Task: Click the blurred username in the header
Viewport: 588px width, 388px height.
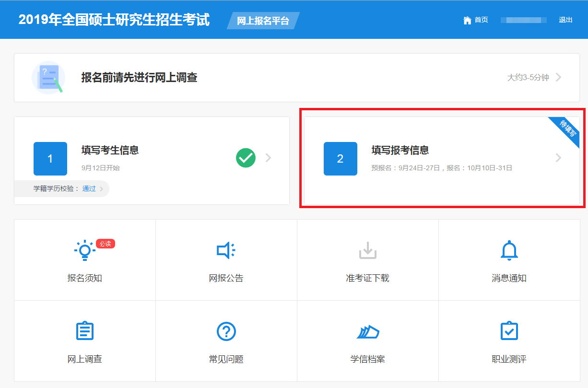Action: coord(523,20)
